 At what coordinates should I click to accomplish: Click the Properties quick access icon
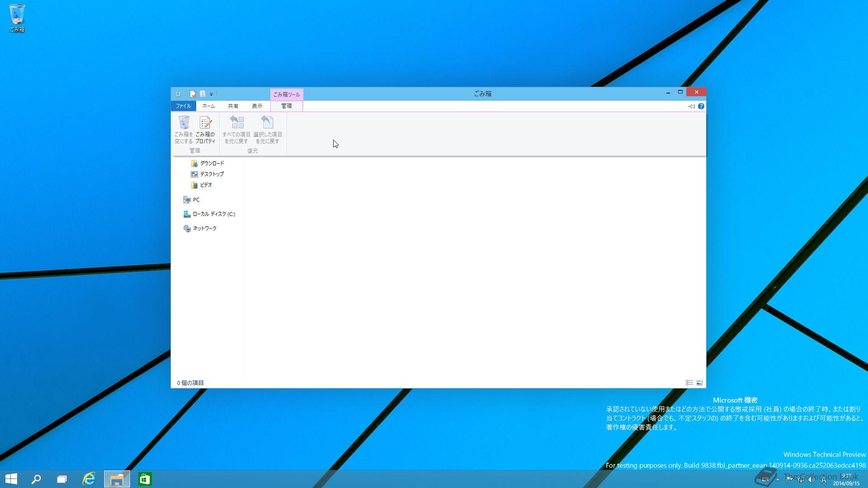(x=193, y=94)
